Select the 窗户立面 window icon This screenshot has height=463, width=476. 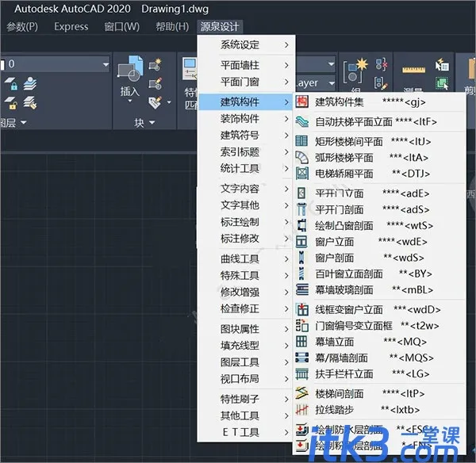click(x=301, y=242)
